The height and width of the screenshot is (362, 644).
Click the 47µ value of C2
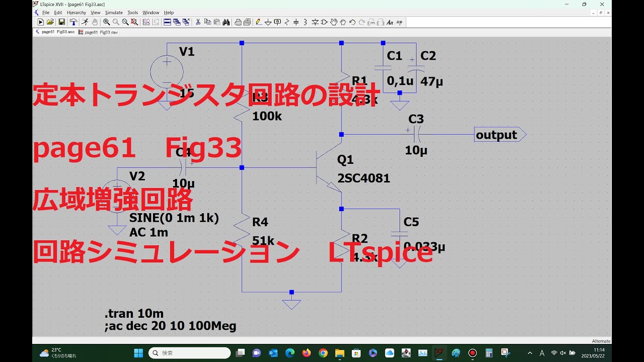pos(432,81)
